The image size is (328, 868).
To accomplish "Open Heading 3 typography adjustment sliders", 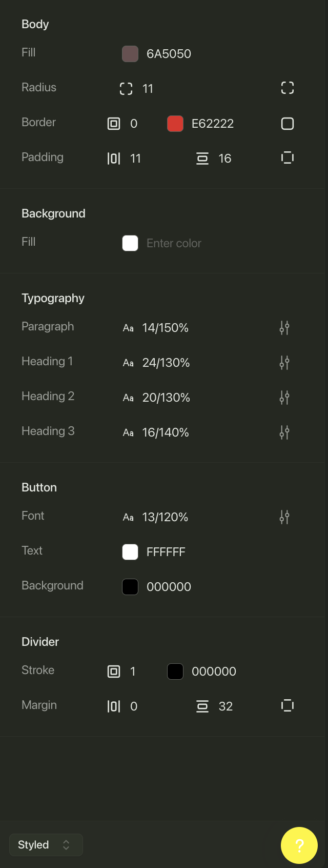I will coord(284,432).
